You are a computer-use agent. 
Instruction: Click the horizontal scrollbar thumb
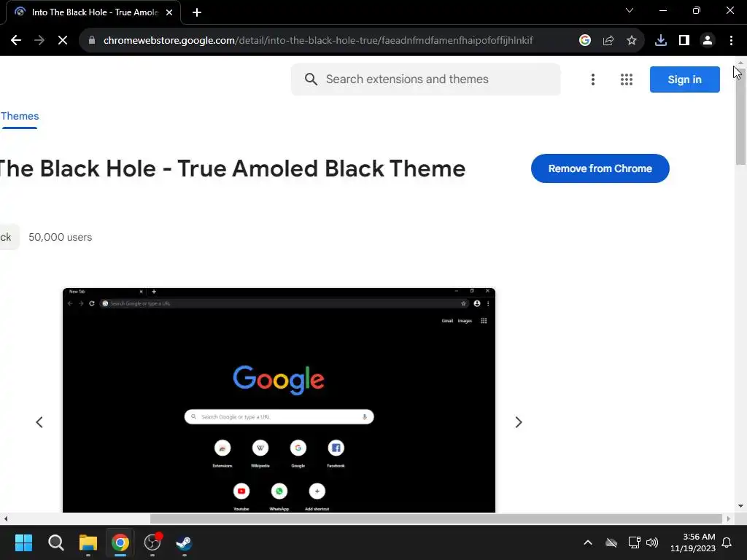436,518
